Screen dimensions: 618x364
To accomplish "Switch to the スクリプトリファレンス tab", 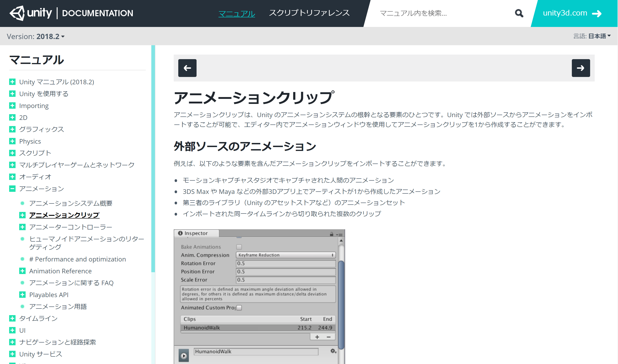I will click(x=309, y=13).
